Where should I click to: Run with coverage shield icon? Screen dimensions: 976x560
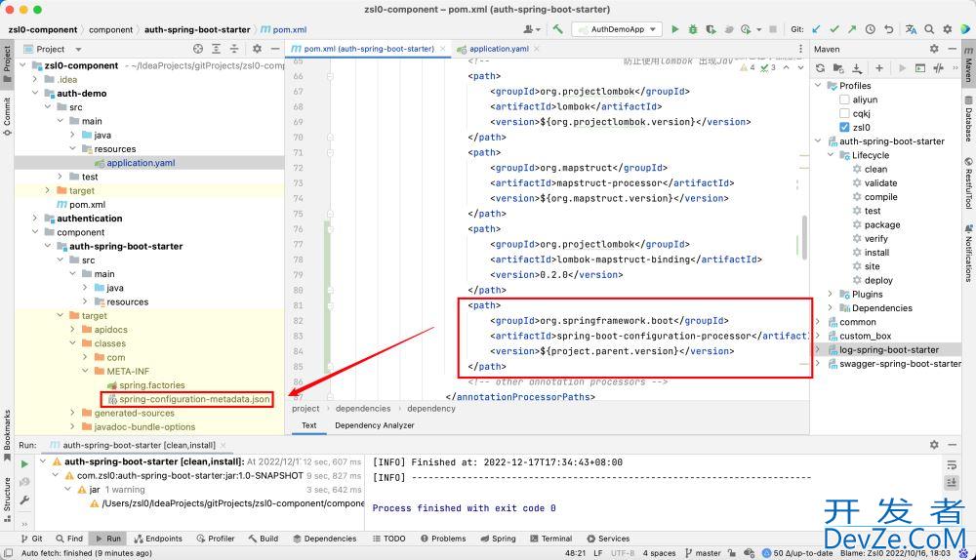tap(711, 29)
